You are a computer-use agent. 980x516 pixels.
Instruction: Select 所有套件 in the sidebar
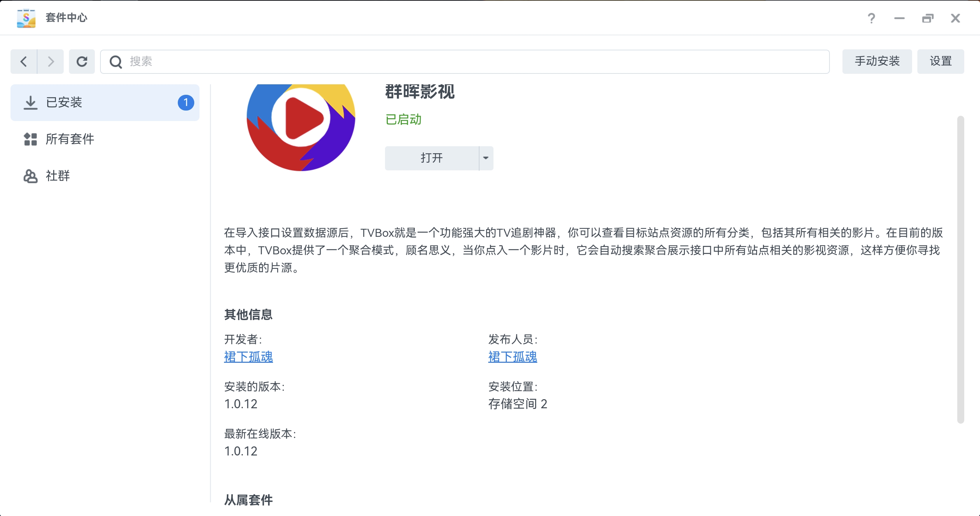[x=105, y=139]
